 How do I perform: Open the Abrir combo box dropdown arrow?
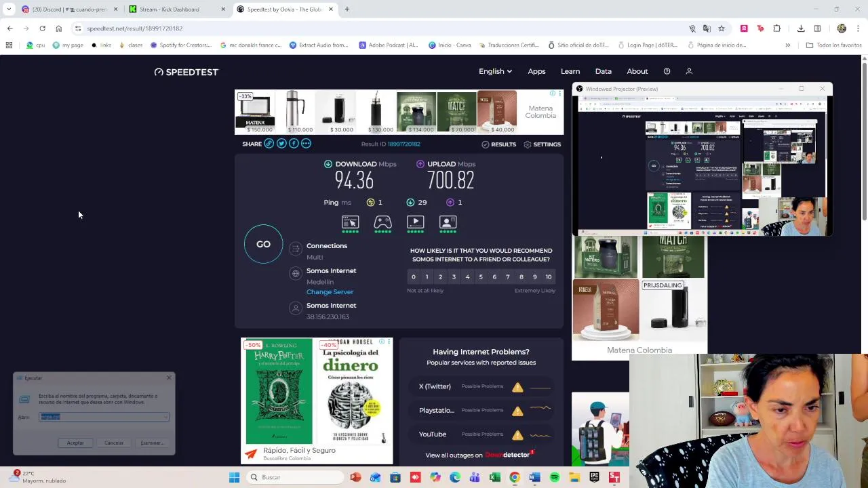click(x=165, y=417)
